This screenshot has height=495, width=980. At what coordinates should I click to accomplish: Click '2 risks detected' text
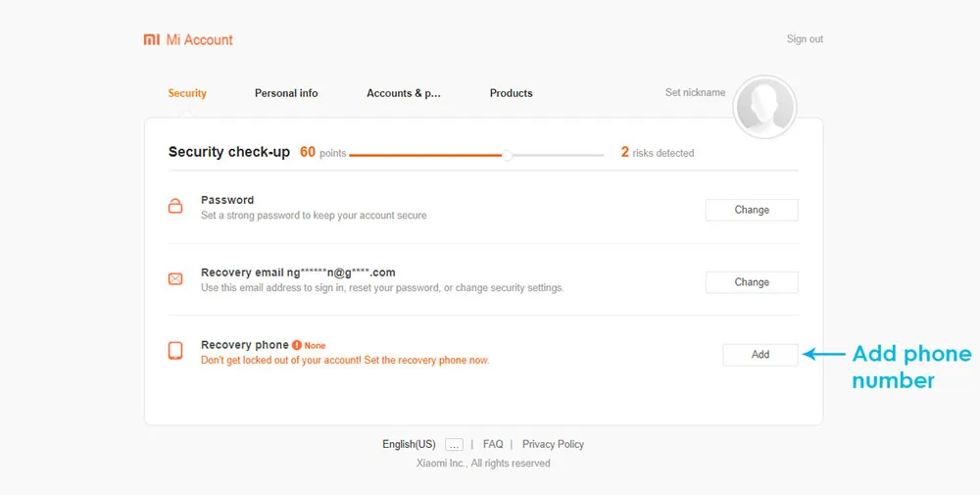click(658, 153)
